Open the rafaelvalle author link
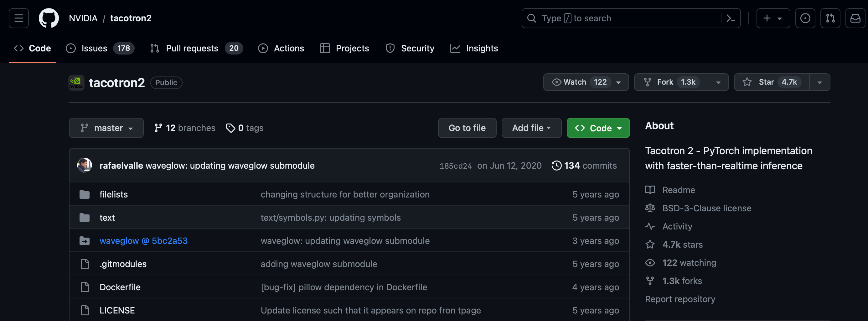868x321 pixels. (121, 166)
